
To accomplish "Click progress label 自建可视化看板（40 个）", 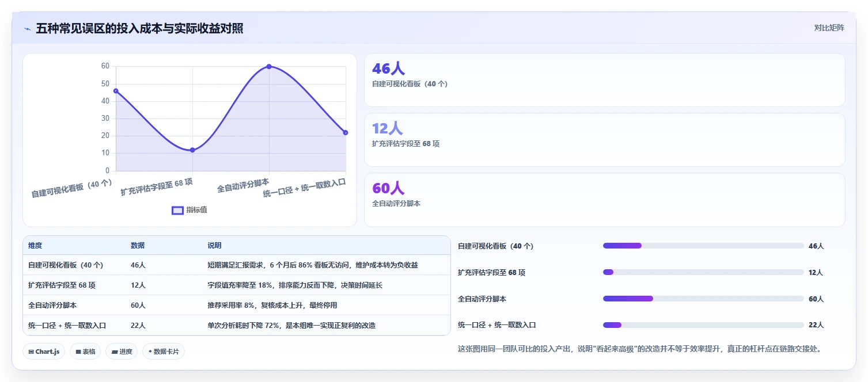I will pos(495,246).
